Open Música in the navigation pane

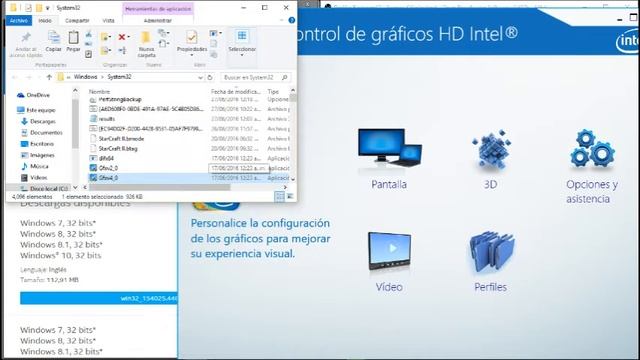35,166
